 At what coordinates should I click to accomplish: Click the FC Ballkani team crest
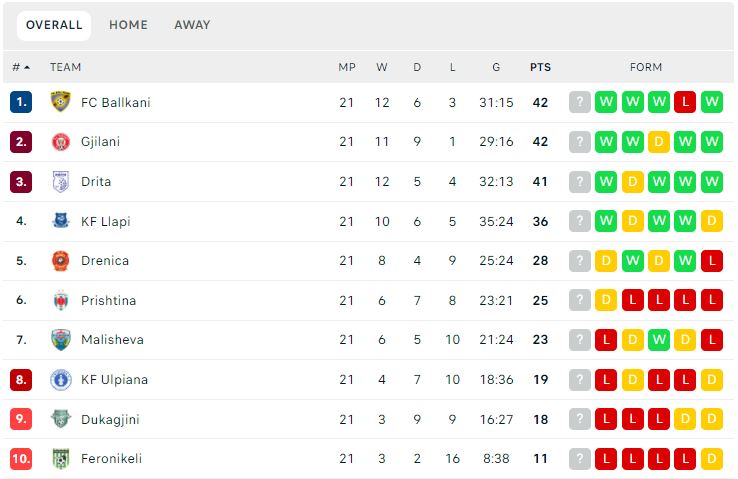tap(61, 102)
